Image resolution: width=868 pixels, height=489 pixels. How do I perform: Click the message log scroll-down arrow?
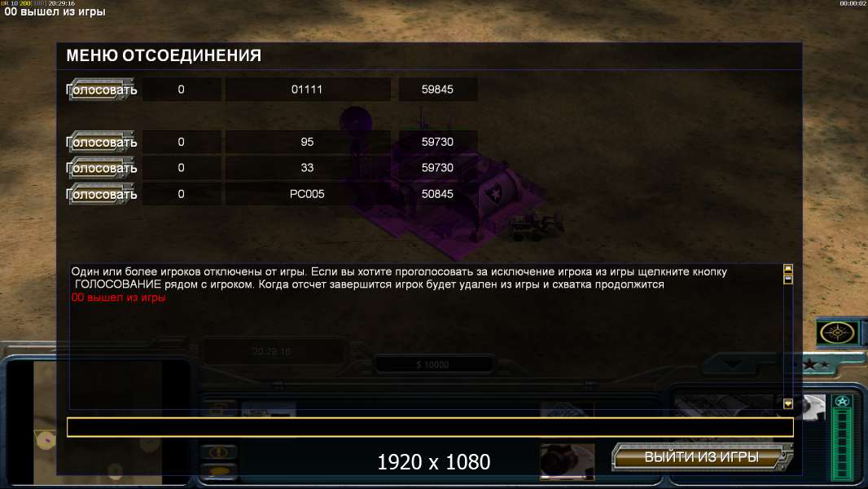point(788,403)
